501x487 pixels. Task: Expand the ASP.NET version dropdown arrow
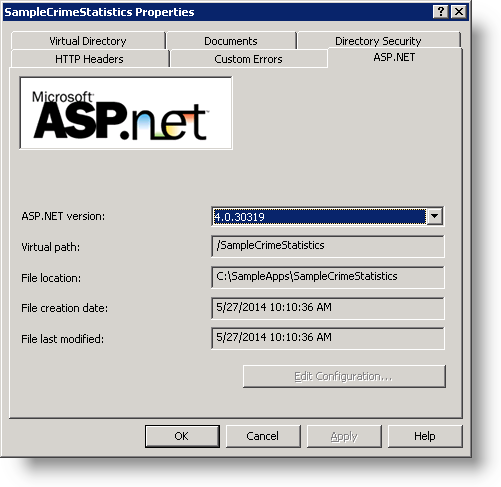coord(434,216)
